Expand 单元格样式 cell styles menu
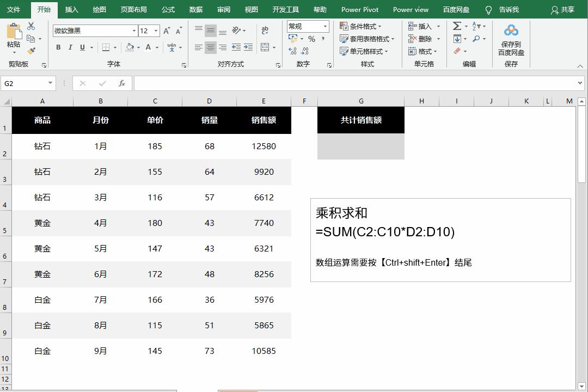This screenshot has width=588, height=392. pos(364,51)
